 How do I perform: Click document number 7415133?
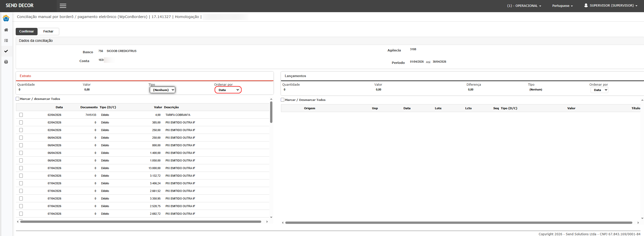pyautogui.click(x=91, y=115)
